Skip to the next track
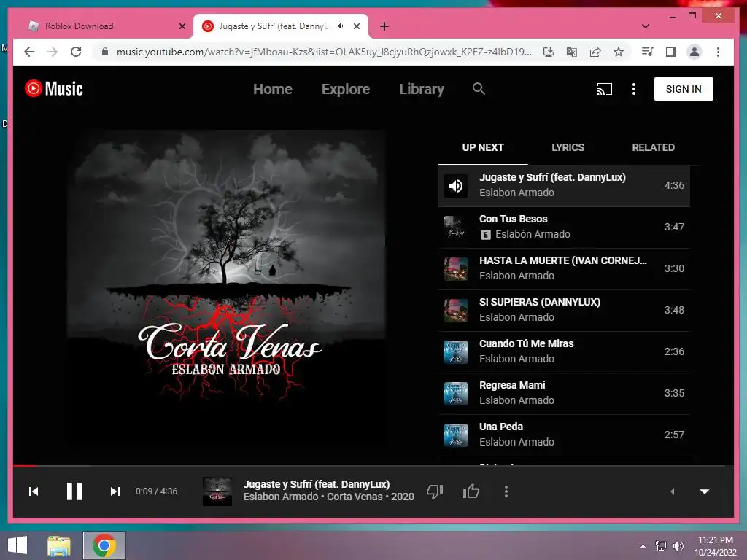 pyautogui.click(x=115, y=491)
